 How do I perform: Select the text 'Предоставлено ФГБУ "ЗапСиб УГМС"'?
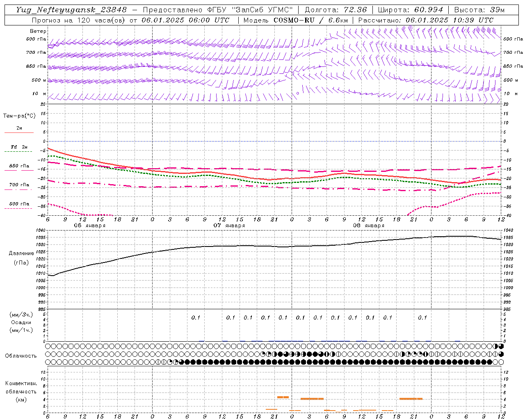tap(218, 10)
